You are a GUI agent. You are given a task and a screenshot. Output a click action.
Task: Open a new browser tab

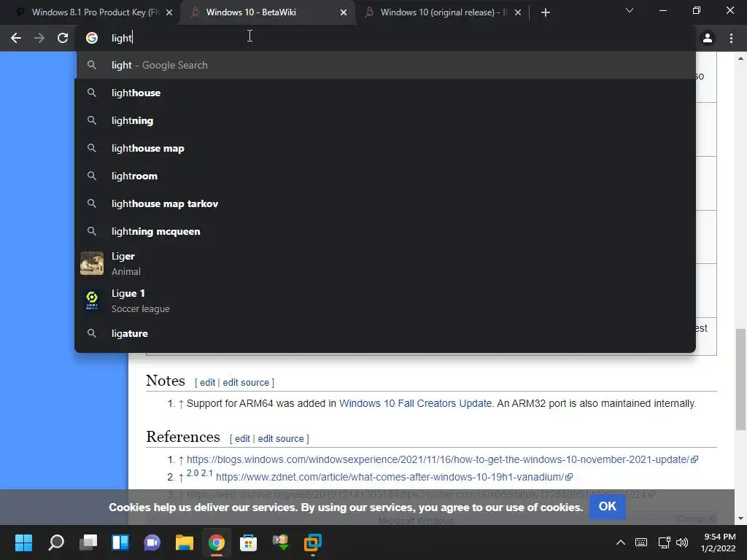[546, 12]
